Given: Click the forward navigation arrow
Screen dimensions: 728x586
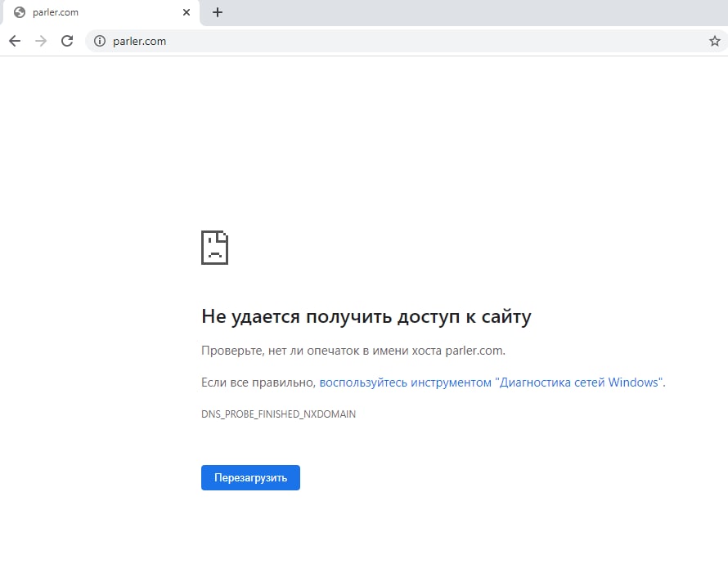Looking at the screenshot, I should [x=41, y=42].
